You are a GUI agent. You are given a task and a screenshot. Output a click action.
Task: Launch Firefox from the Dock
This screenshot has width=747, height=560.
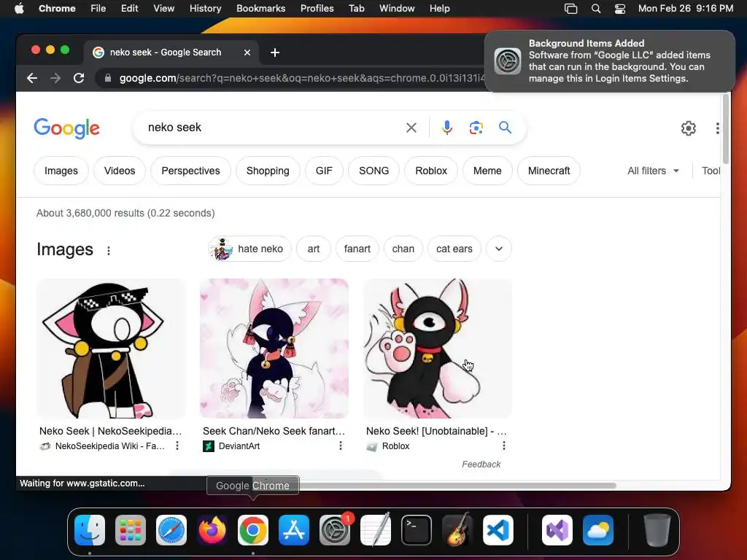[212, 530]
